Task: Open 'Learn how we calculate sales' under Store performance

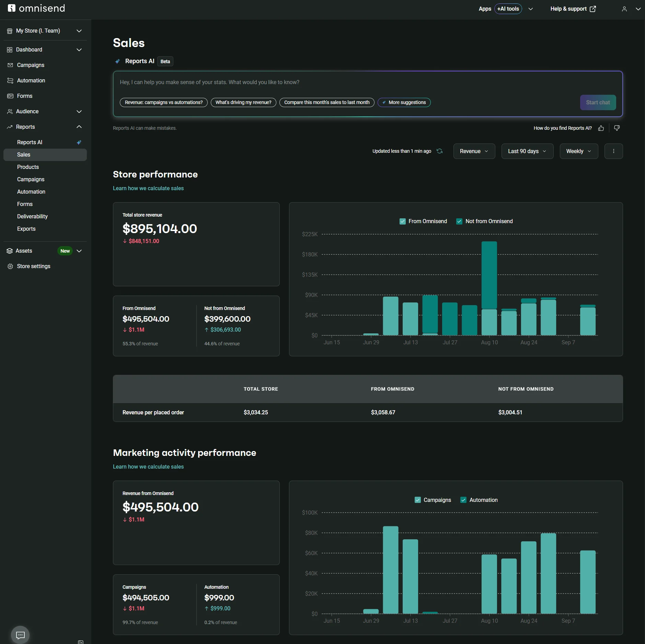Action: [x=148, y=188]
